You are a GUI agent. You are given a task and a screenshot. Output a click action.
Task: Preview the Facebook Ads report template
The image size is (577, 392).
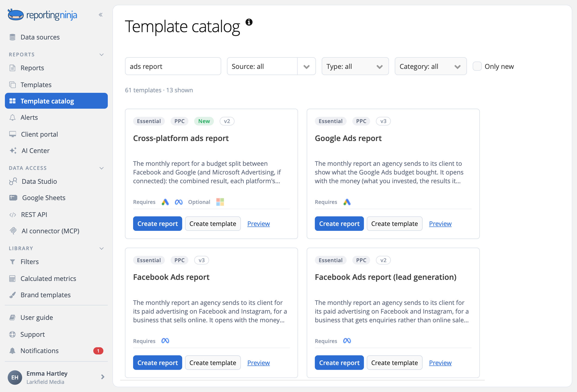[259, 363]
